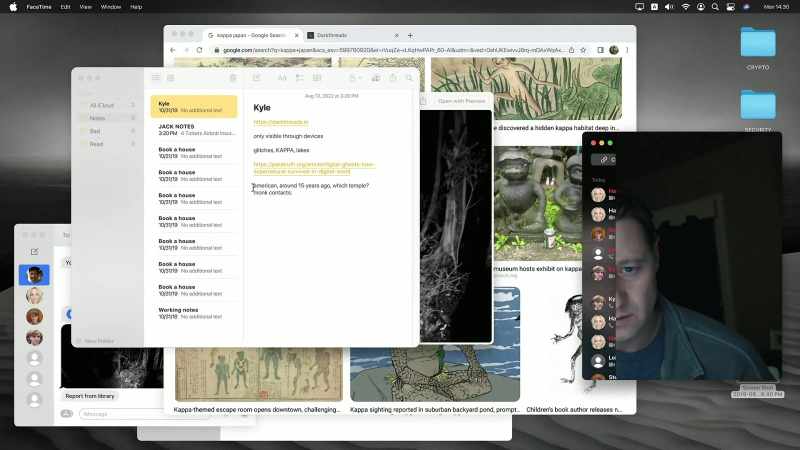Bookmark this page with the star
Image resolution: width=800 pixels, height=450 pixels.
coord(583,50)
